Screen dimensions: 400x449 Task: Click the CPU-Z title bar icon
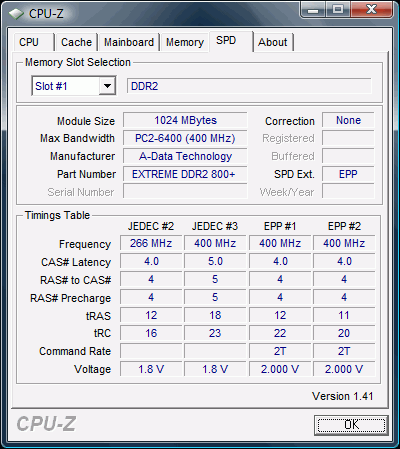(x=16, y=14)
